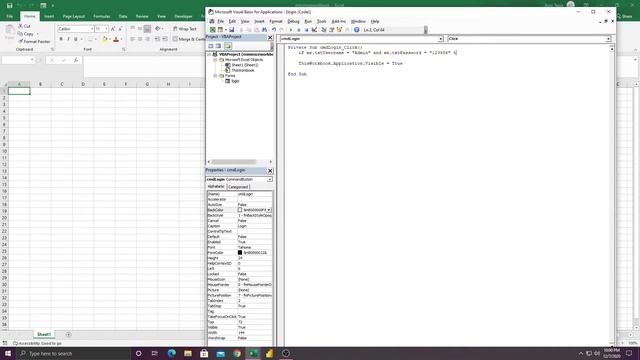Collapse the VBAProject root node
This screenshot has width=640, height=360.
click(209, 54)
